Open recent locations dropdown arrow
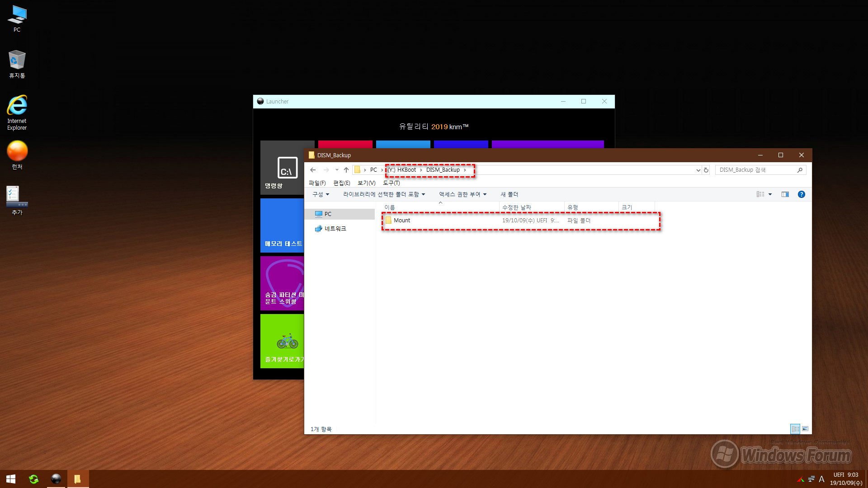Screen dimensions: 868x488 tap(337, 170)
